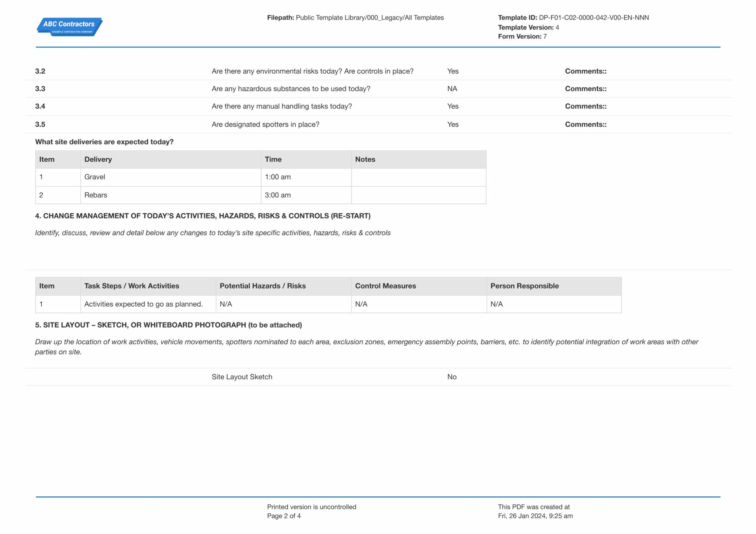
Task: Click the 3:00 am time cell
Action: coord(278,195)
